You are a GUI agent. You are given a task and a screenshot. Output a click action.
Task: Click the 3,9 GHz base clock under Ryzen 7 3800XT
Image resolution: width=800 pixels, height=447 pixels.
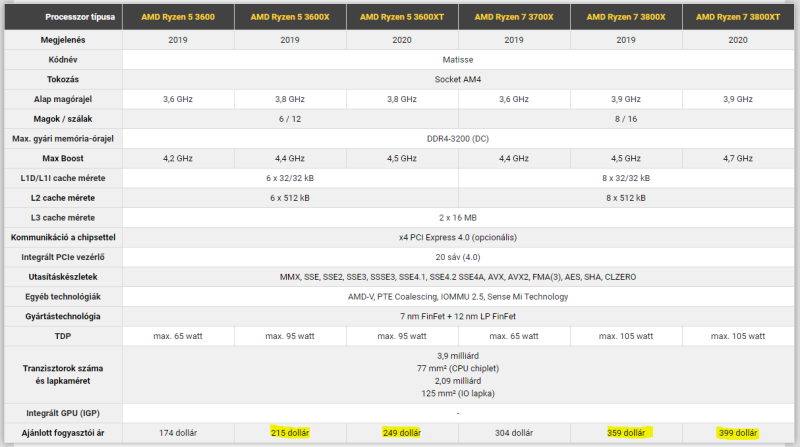click(738, 99)
